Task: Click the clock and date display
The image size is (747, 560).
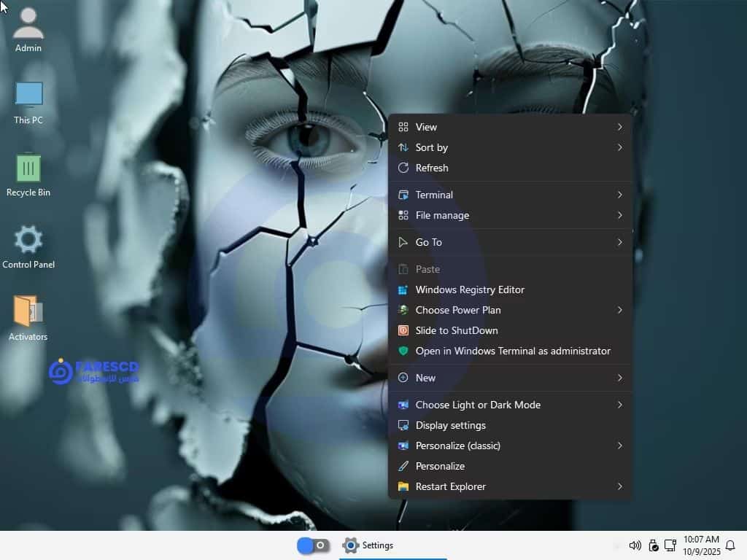Action: pos(701,545)
